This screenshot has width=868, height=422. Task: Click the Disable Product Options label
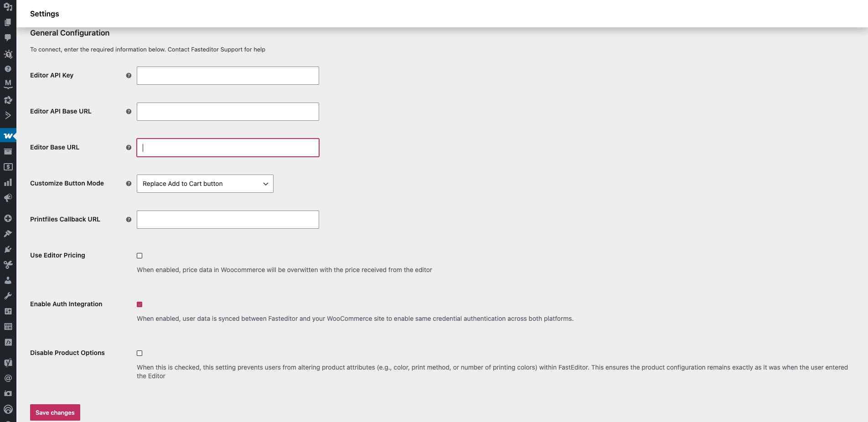coord(67,353)
